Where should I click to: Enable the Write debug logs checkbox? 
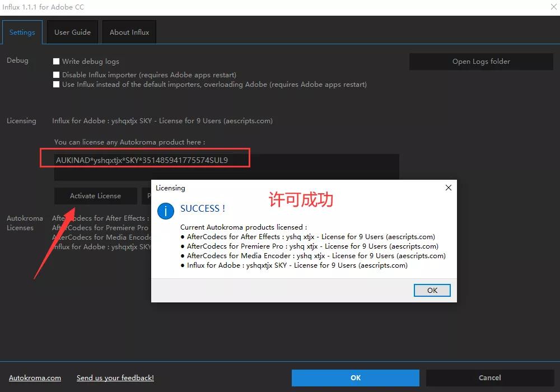tap(56, 62)
